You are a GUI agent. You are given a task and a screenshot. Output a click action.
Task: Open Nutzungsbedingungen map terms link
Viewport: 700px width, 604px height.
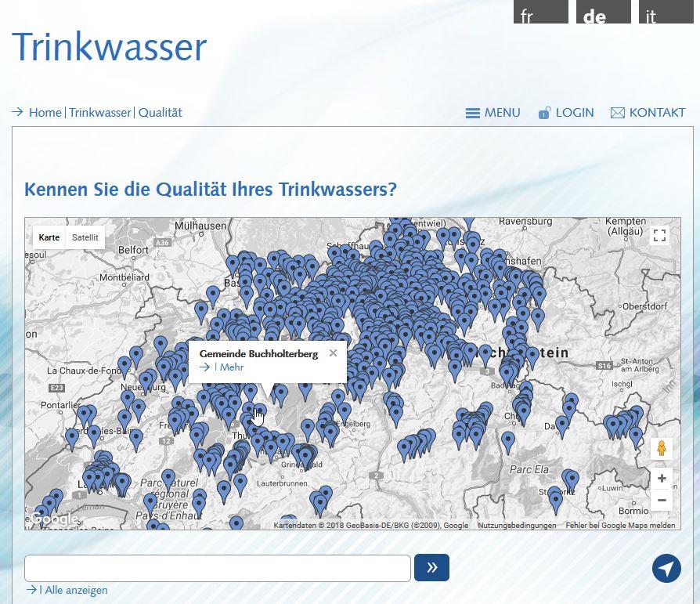point(516,526)
